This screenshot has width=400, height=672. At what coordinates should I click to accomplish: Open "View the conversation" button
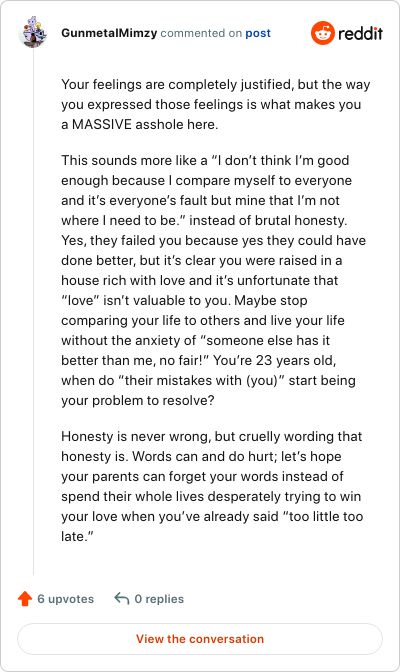pyautogui.click(x=200, y=639)
